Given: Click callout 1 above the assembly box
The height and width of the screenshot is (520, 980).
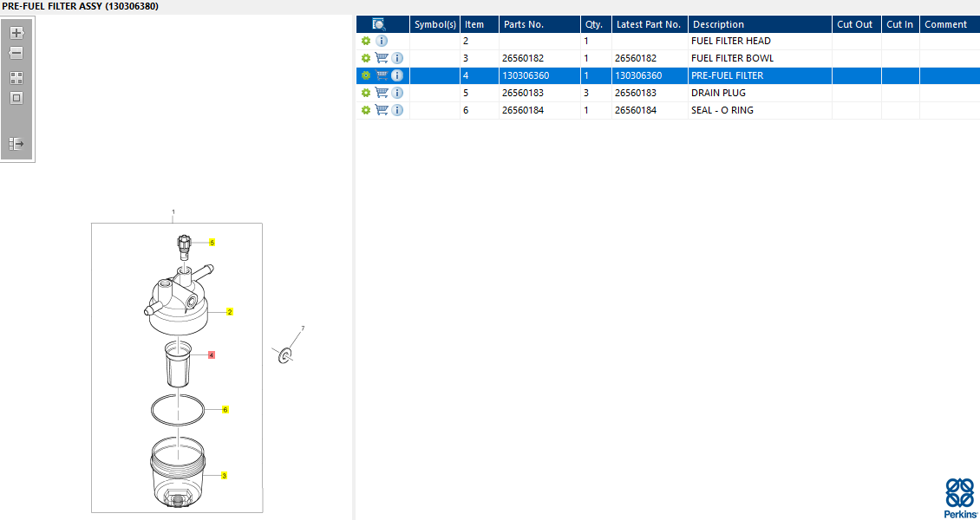Looking at the screenshot, I should 173,212.
